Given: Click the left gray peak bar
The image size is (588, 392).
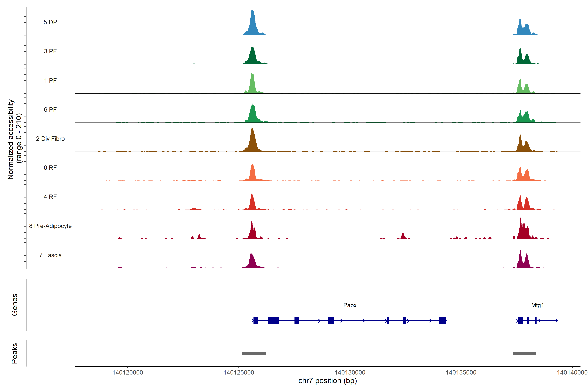Looking at the screenshot, I should 254,353.
